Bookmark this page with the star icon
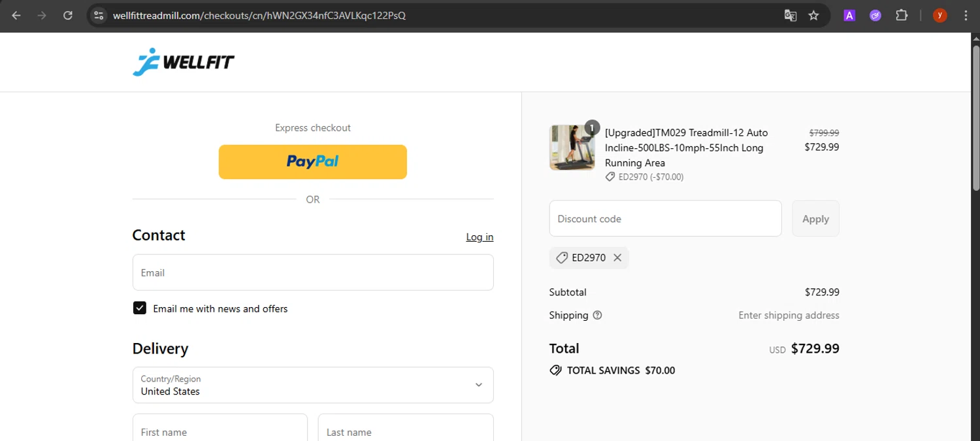The image size is (980, 441). [813, 15]
